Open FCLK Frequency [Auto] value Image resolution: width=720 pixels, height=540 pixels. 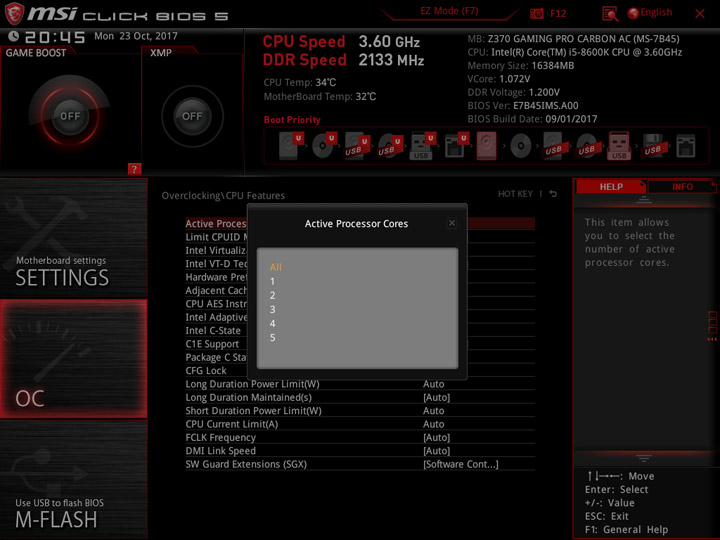tap(436, 437)
